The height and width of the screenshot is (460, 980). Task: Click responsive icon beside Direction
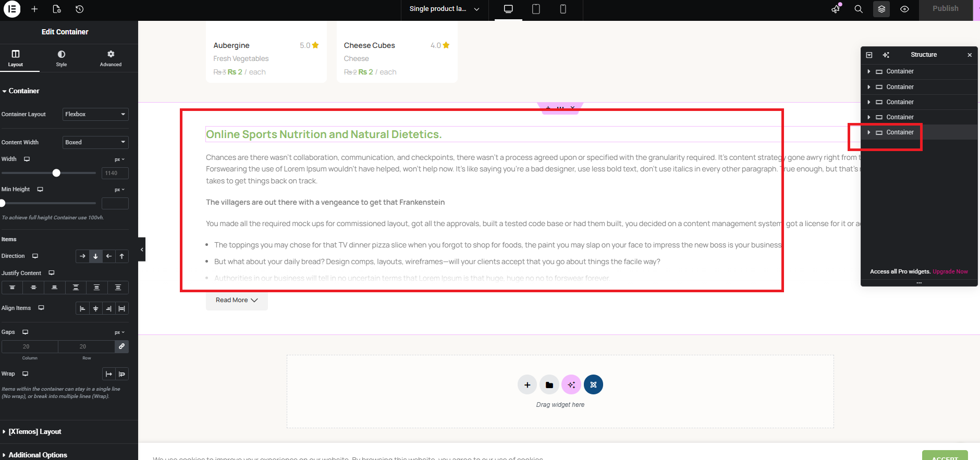coord(35,256)
